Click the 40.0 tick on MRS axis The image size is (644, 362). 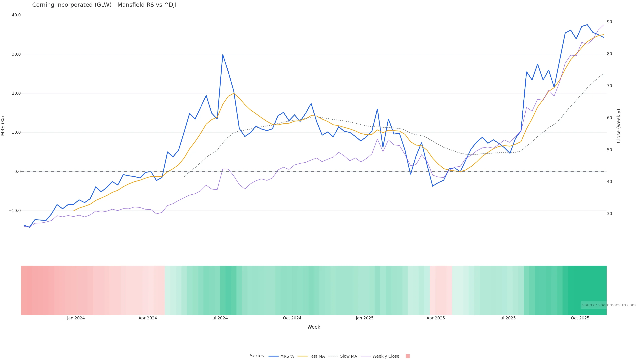pos(16,15)
